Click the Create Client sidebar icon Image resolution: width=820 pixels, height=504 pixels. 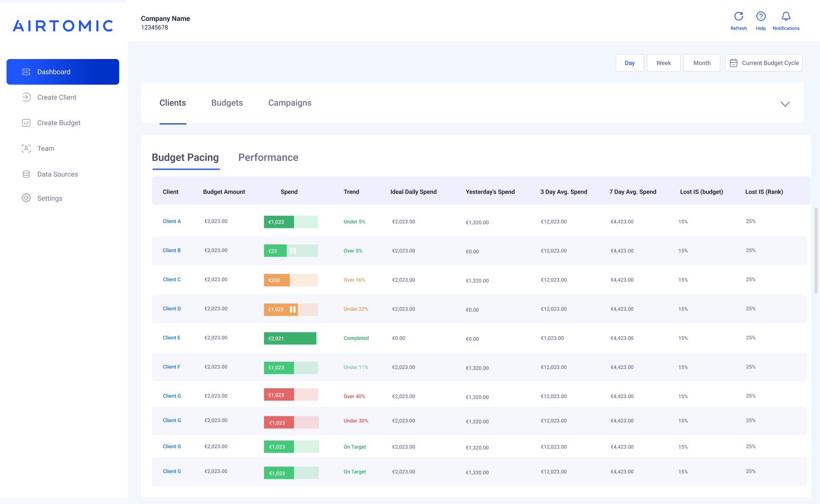click(x=26, y=97)
